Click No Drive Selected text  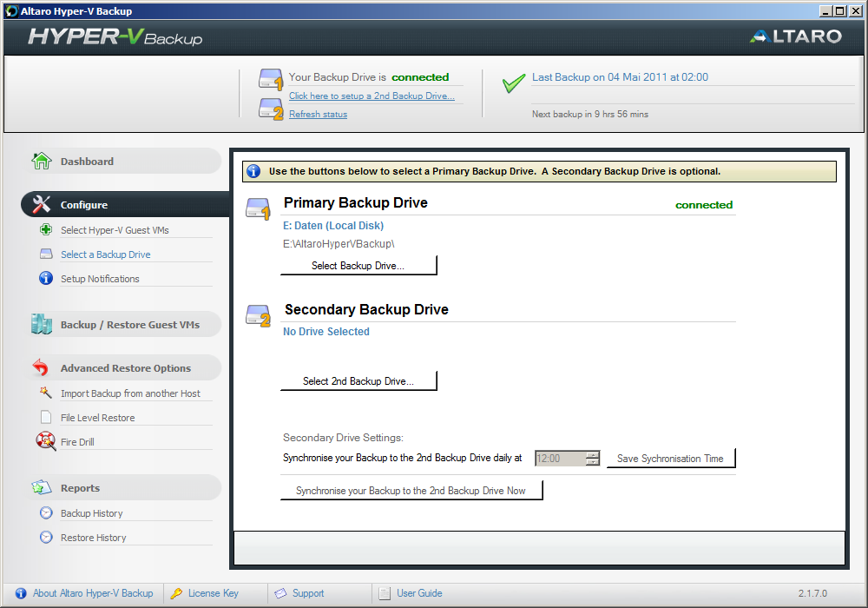pos(326,332)
